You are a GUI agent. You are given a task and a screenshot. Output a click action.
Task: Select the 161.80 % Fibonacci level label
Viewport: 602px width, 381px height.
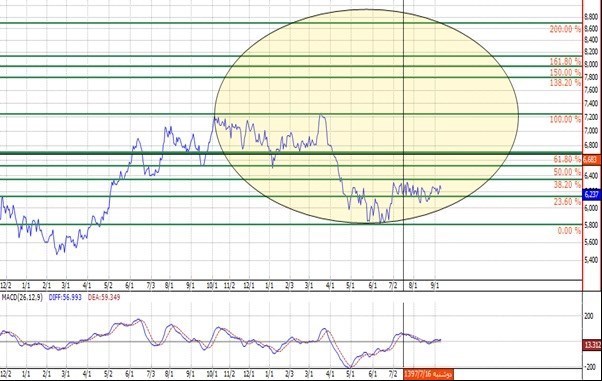tap(565, 62)
